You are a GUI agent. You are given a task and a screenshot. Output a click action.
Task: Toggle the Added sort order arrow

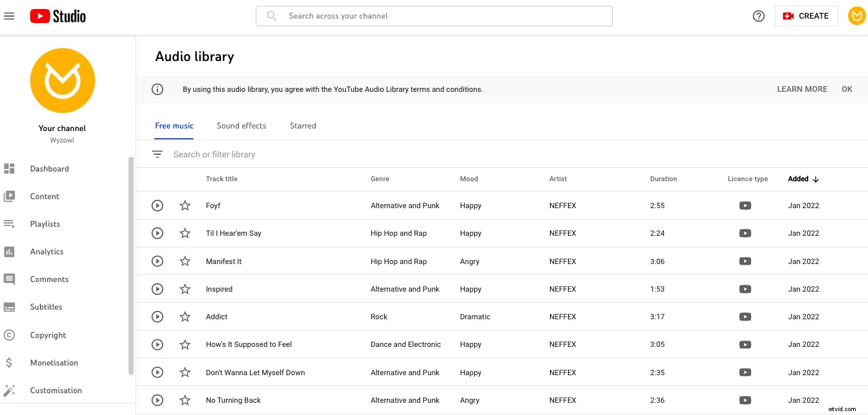(815, 179)
